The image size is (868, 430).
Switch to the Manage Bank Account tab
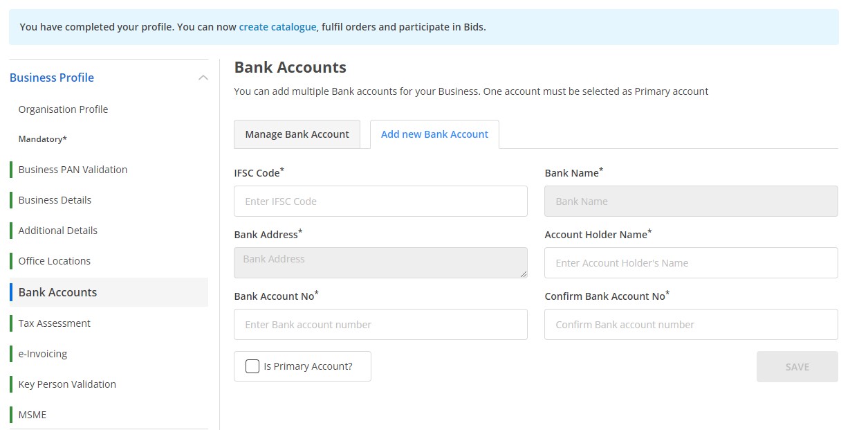pos(297,134)
